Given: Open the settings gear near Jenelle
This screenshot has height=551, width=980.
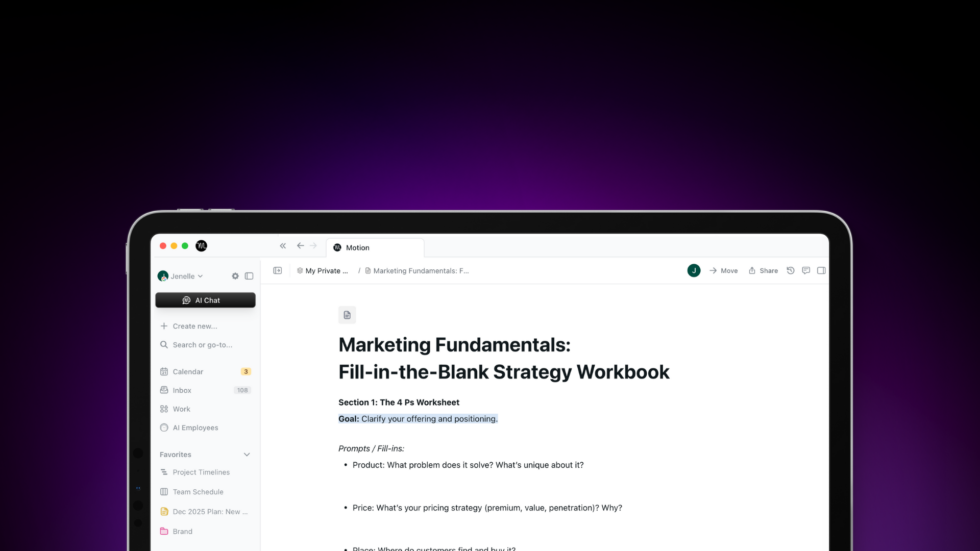Looking at the screenshot, I should click(x=235, y=275).
